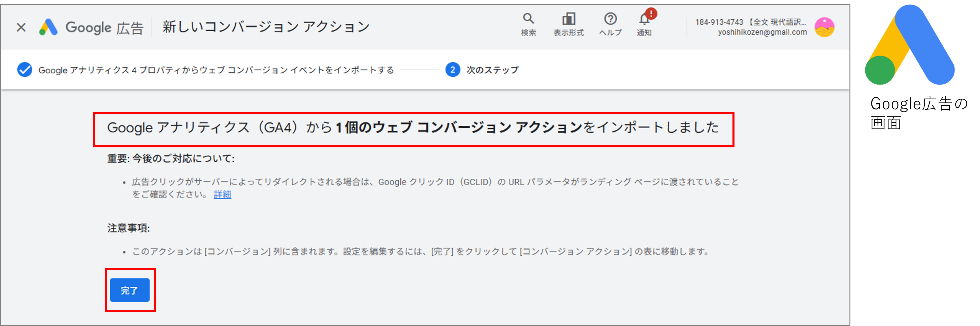This screenshot has height=326, width=980.
Task: Click the account ID 184-913-4743 text
Action: (x=719, y=22)
